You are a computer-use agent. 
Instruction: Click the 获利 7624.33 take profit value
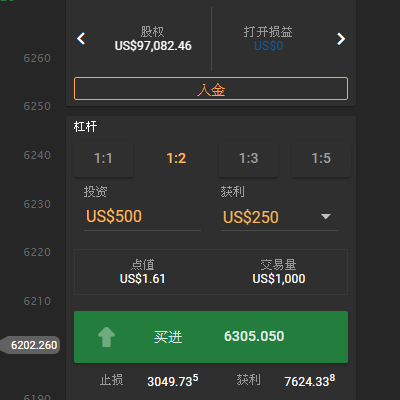pyautogui.click(x=310, y=381)
